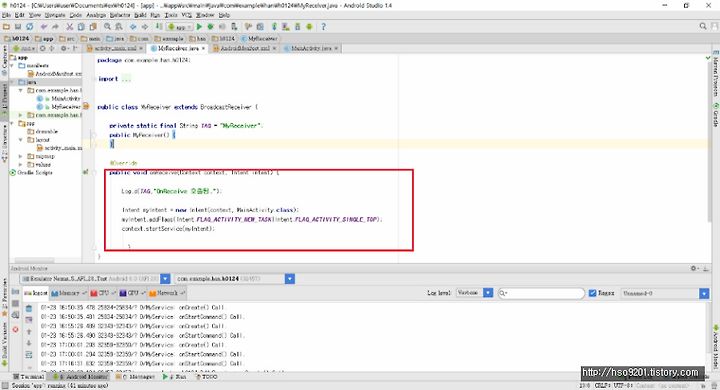Open the Gradle side panel button
Viewport: 720px width, 390px height.
[x=715, y=116]
